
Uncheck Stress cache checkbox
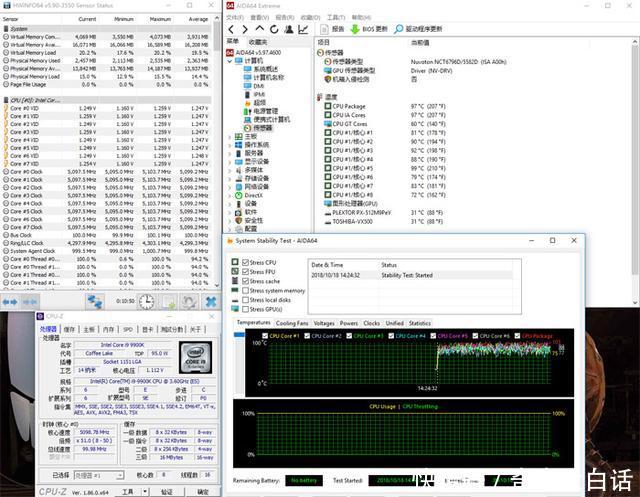[245, 281]
